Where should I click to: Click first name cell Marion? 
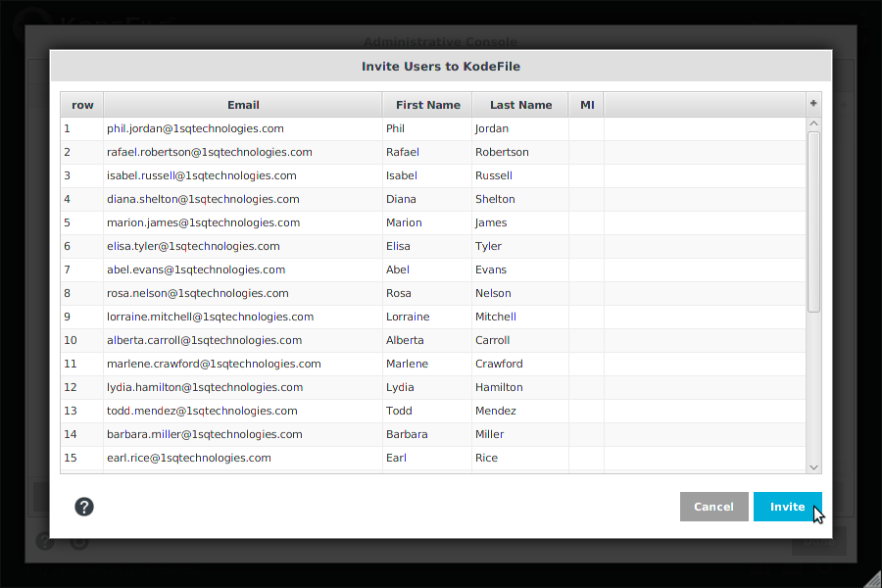click(427, 222)
